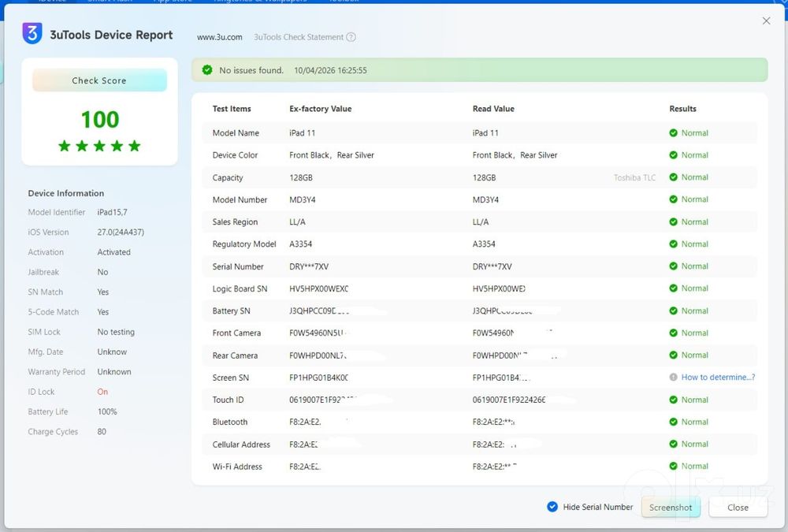Click the Read Value column header
This screenshot has height=532, width=788.
(x=493, y=109)
